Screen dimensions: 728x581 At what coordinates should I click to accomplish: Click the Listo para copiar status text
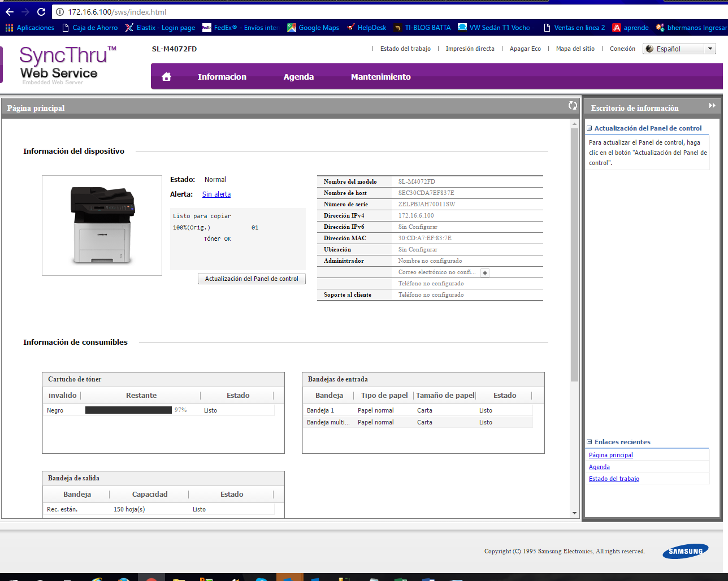click(x=202, y=216)
